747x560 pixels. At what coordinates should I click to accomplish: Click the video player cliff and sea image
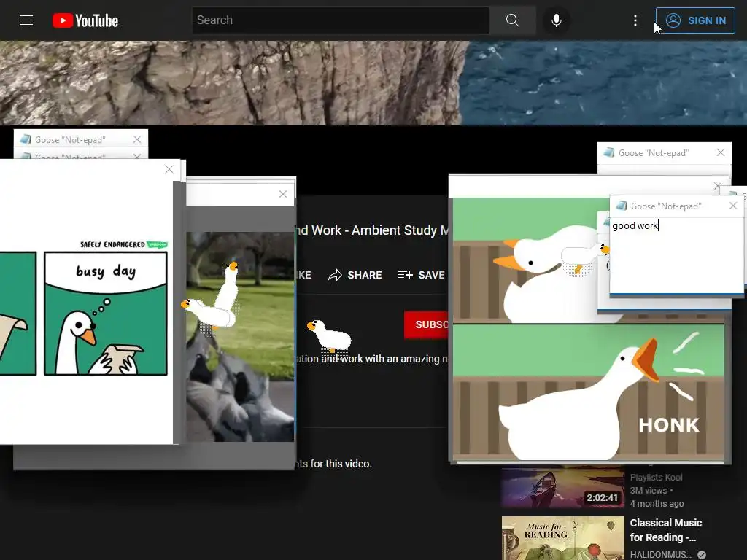373,83
